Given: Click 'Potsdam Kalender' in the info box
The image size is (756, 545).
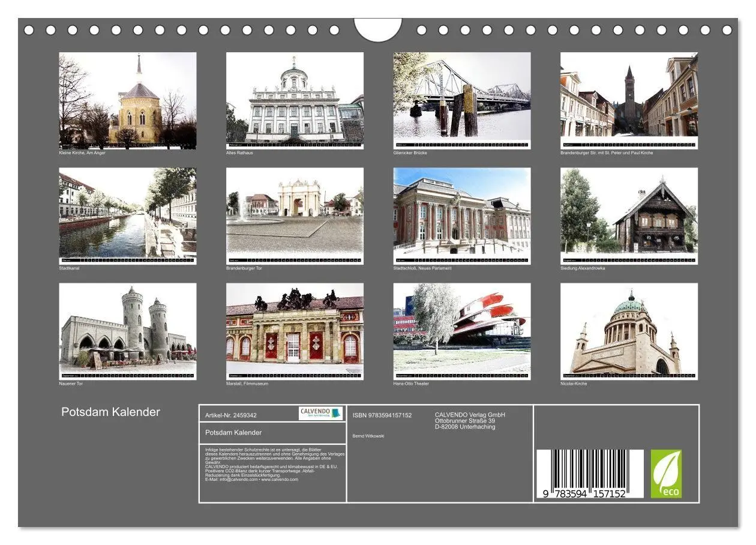Looking at the screenshot, I should [x=233, y=432].
